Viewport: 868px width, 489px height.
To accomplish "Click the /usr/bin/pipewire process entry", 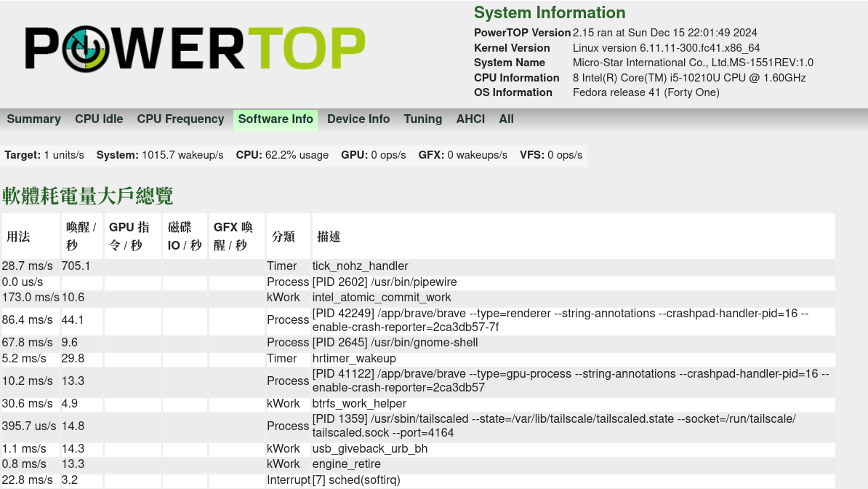I will click(385, 282).
